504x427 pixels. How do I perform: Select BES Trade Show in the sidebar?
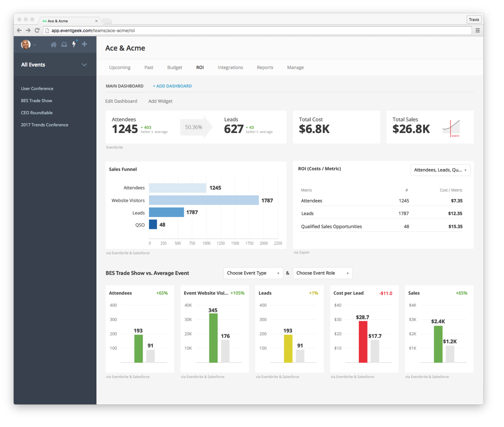coord(36,100)
